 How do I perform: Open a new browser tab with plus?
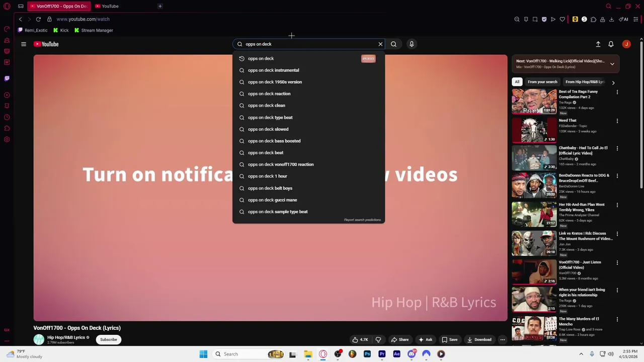point(160,6)
